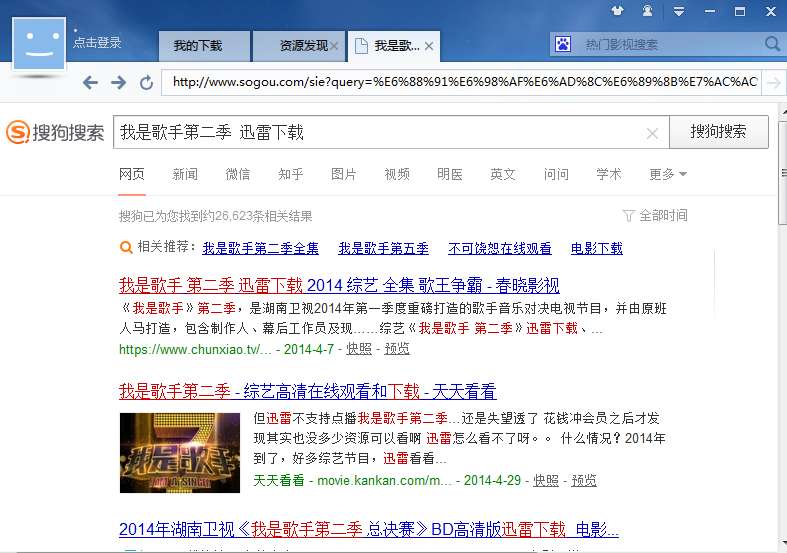787x553 pixels.
Task: Open the skin shirt icon in title bar
Action: coord(617,11)
